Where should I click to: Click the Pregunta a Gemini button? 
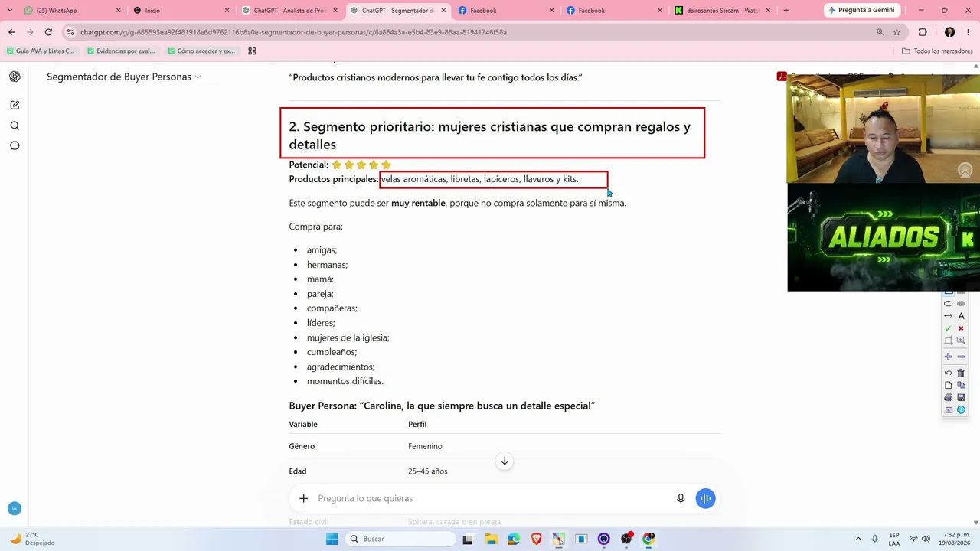861,10
